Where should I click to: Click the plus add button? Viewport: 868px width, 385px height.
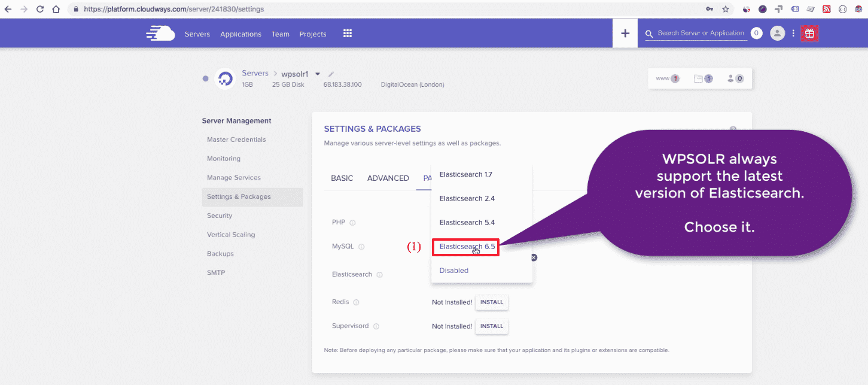pos(625,34)
